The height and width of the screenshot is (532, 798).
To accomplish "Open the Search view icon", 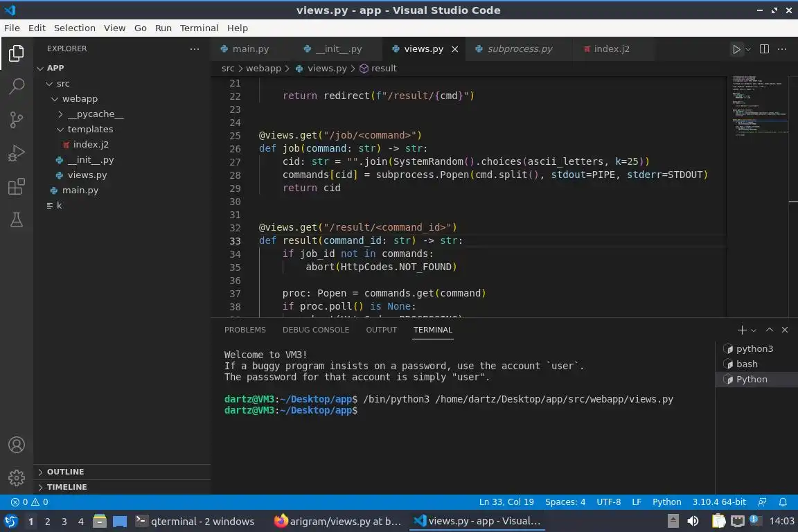I will point(17,86).
